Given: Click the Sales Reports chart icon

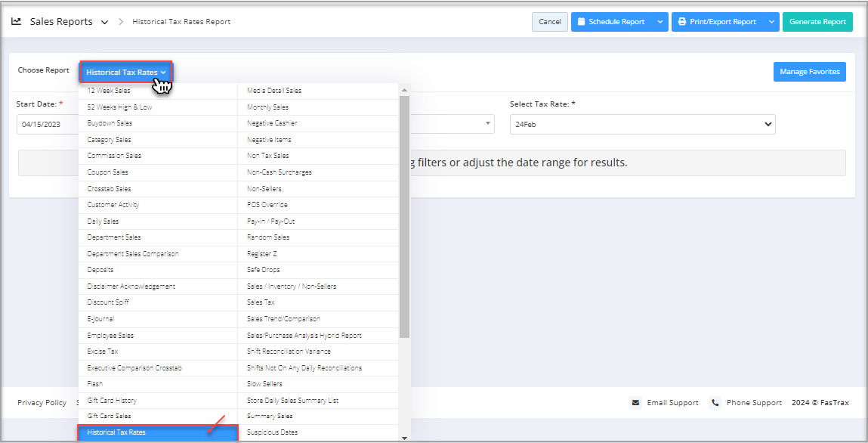Looking at the screenshot, I should 17,22.
